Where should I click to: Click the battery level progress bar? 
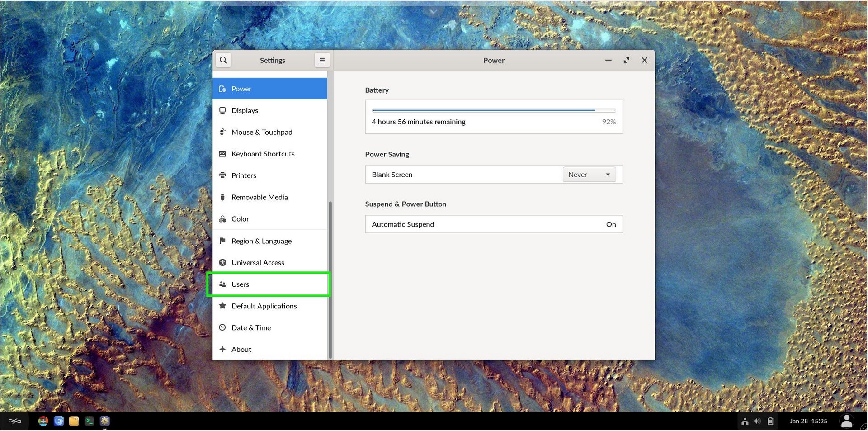tap(494, 110)
